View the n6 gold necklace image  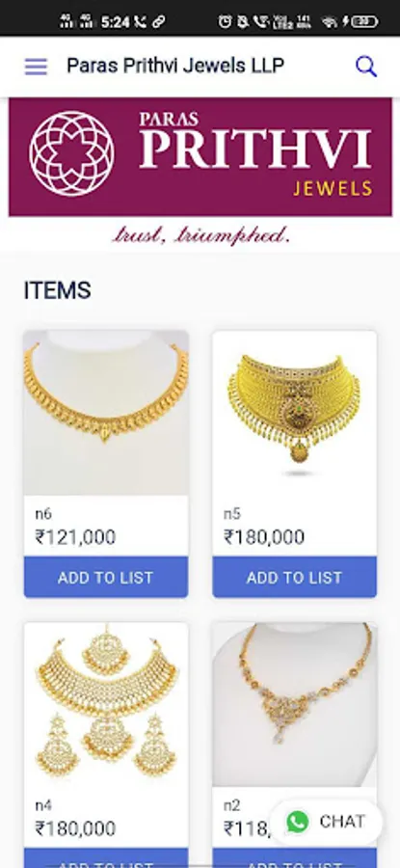pos(106,413)
